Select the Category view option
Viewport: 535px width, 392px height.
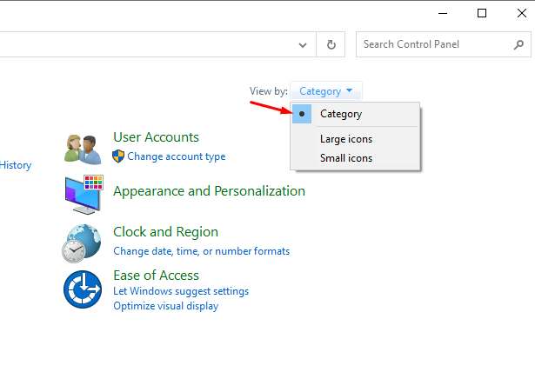[341, 114]
